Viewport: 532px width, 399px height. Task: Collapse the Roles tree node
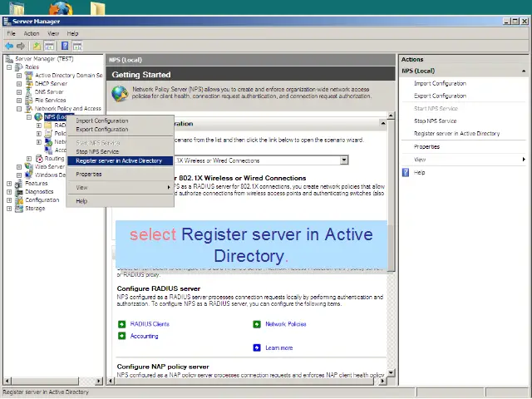click(x=9, y=67)
